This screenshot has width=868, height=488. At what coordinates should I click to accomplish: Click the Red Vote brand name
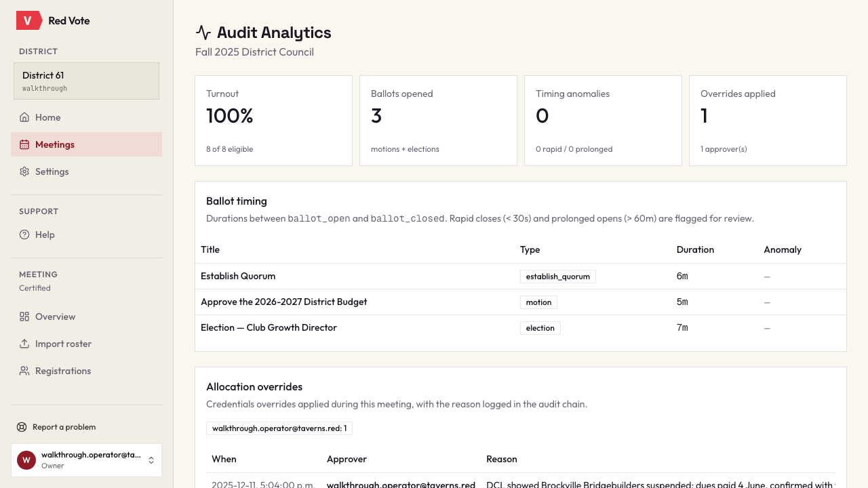click(x=69, y=20)
